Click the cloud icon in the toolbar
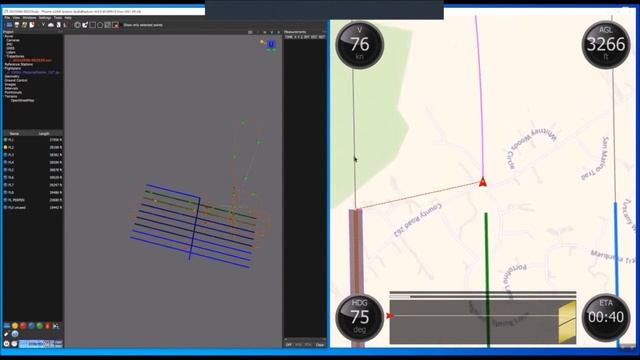640x360 pixels. (x=51, y=25)
